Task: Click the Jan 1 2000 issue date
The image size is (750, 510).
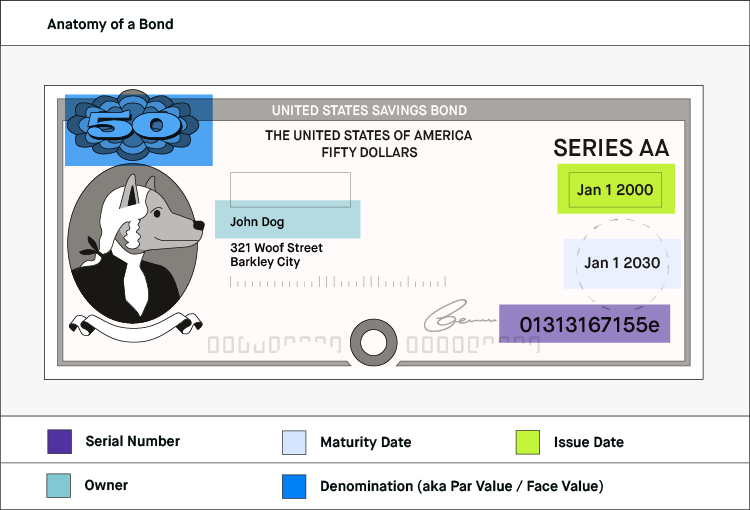Action: coord(615,190)
